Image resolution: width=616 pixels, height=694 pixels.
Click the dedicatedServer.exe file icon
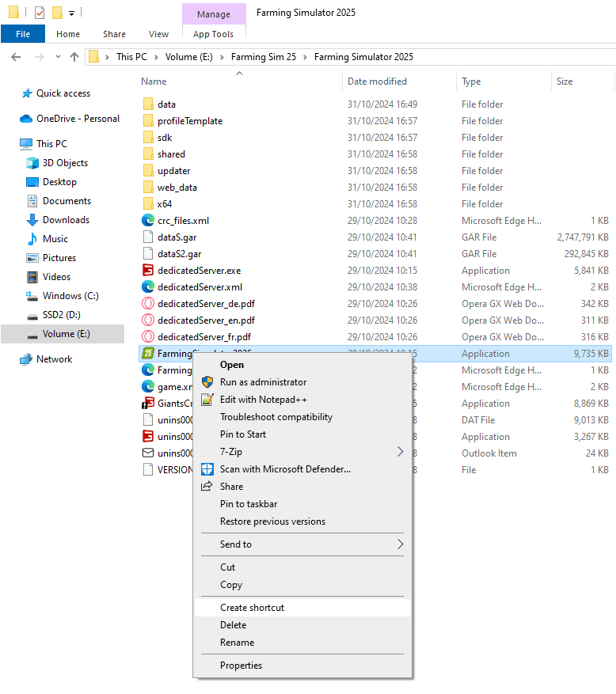click(147, 271)
